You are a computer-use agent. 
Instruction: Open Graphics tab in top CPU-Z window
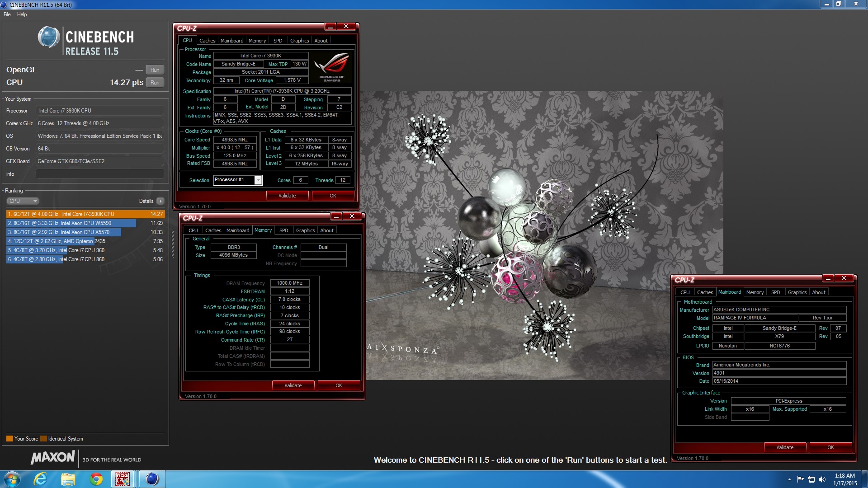299,41
